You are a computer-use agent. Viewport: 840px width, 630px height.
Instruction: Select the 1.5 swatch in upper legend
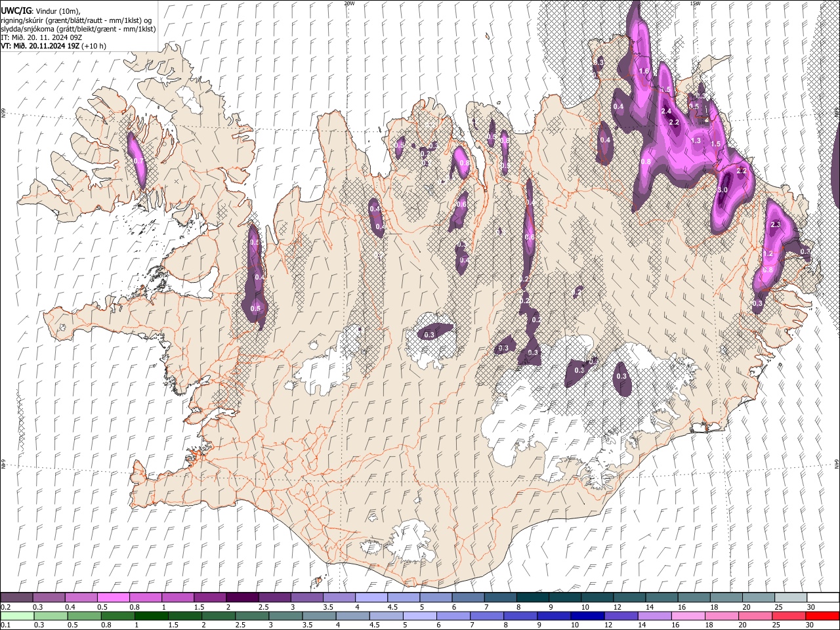tap(209, 597)
